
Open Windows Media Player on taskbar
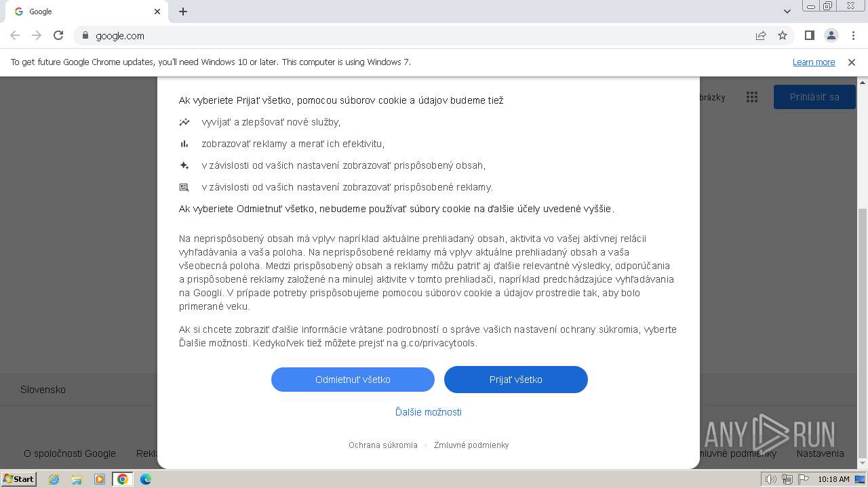100,479
